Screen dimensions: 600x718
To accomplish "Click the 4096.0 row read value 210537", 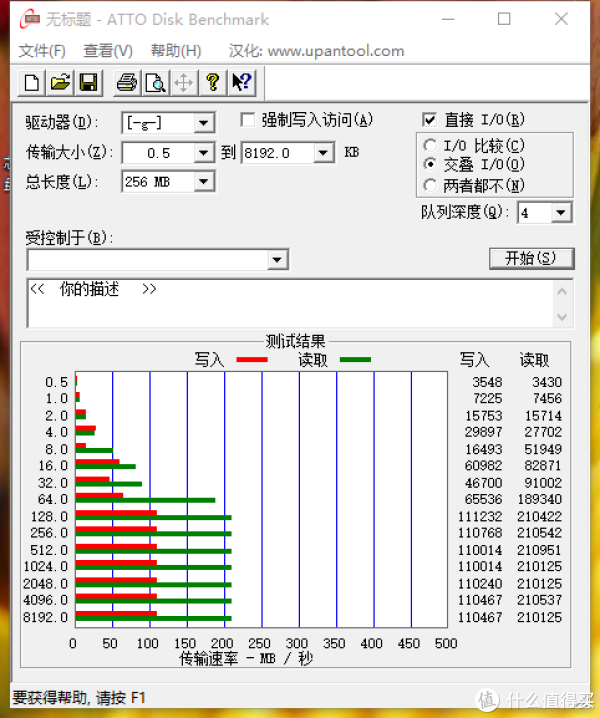I will [x=540, y=600].
